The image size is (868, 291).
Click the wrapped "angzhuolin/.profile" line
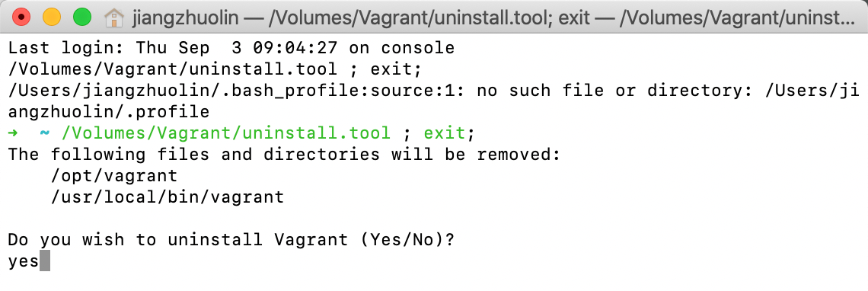click(x=108, y=113)
